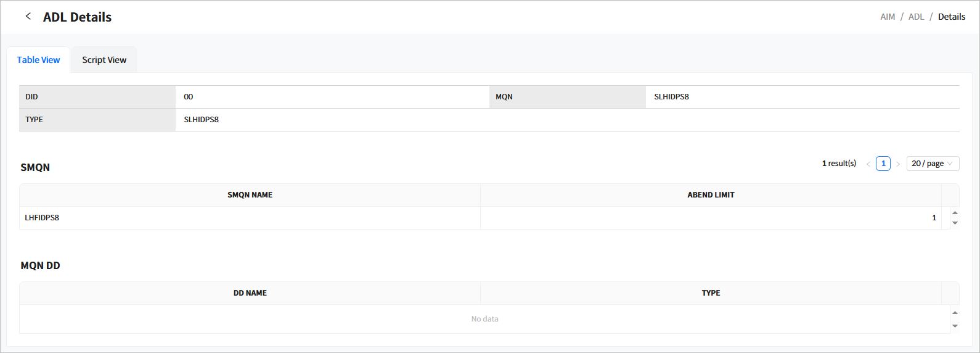
Task: Click page 1 pagination button
Action: [x=883, y=164]
